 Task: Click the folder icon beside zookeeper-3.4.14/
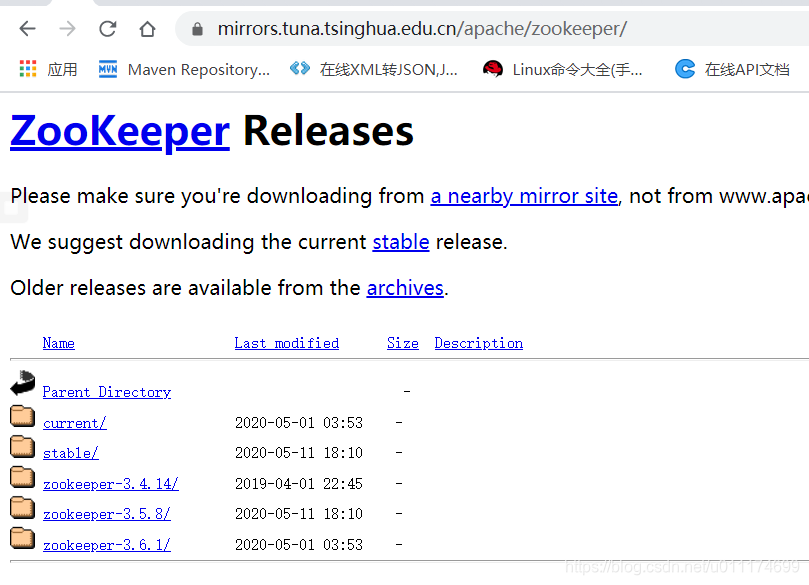[x=23, y=477]
